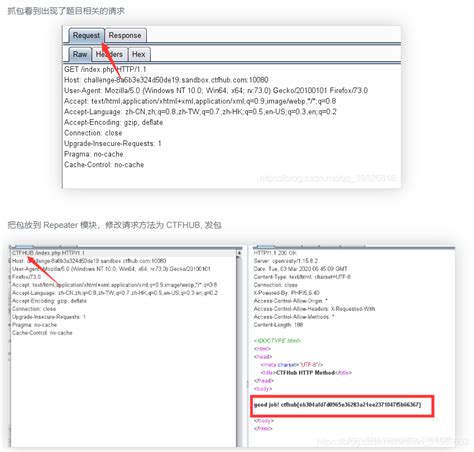Open the Hex view tab
This screenshot has width=474, height=452.
tap(139, 54)
